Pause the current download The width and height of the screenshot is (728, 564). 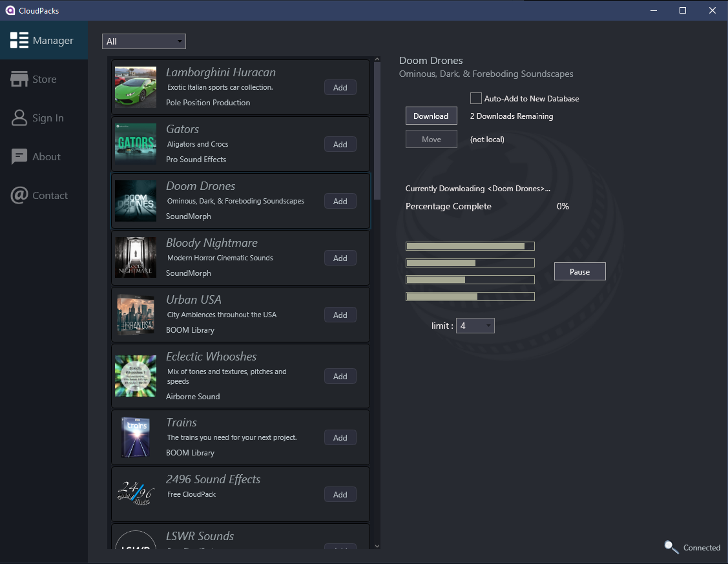coord(580,271)
